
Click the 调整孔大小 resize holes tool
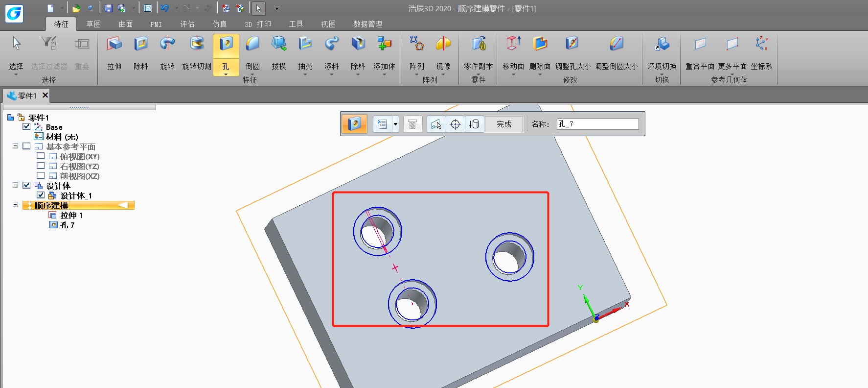click(x=573, y=53)
